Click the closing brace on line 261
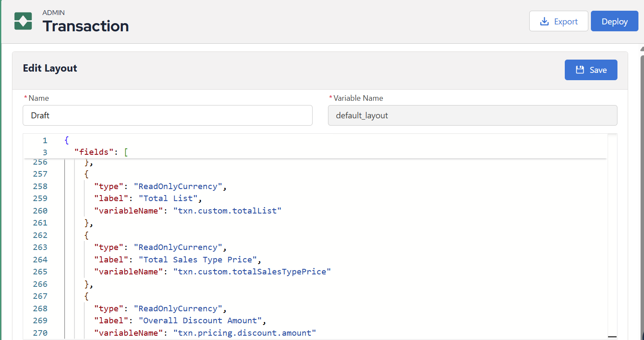 (x=87, y=223)
